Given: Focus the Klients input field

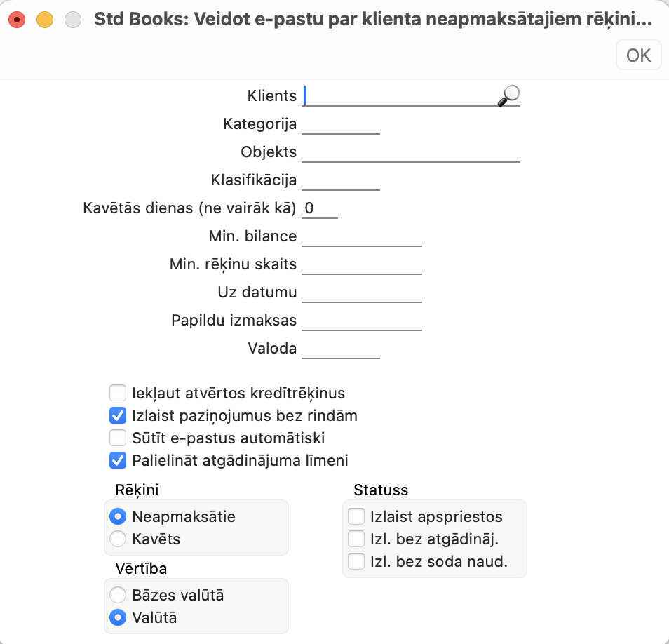Looking at the screenshot, I should pos(400,95).
